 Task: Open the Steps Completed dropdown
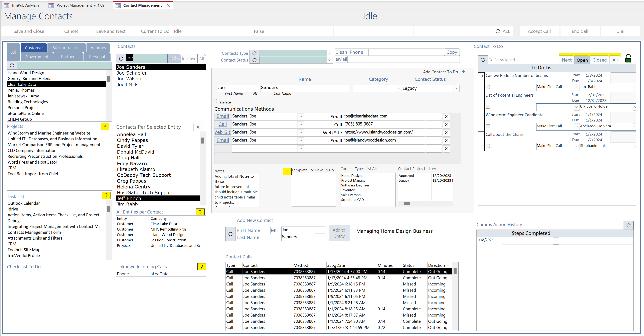(556, 241)
